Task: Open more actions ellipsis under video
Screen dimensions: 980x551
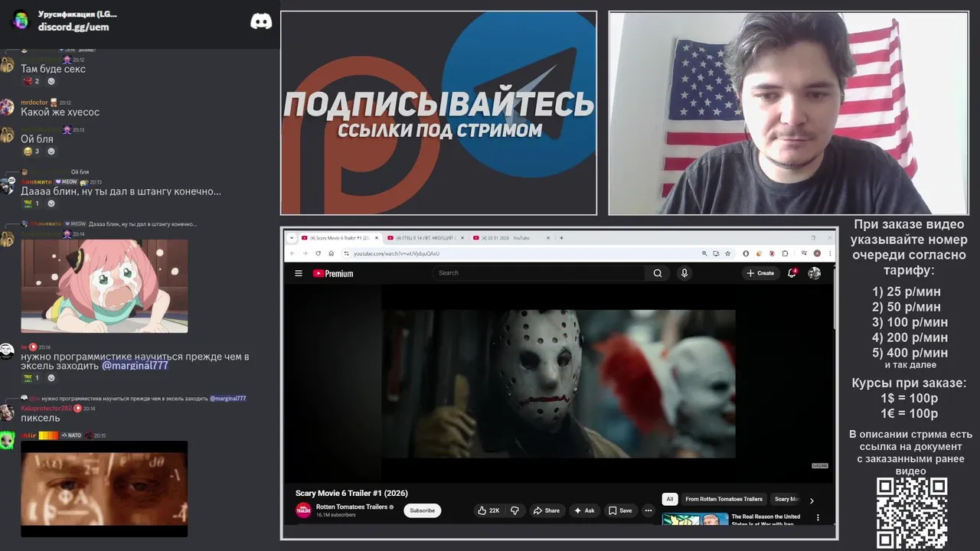Action: tap(648, 510)
